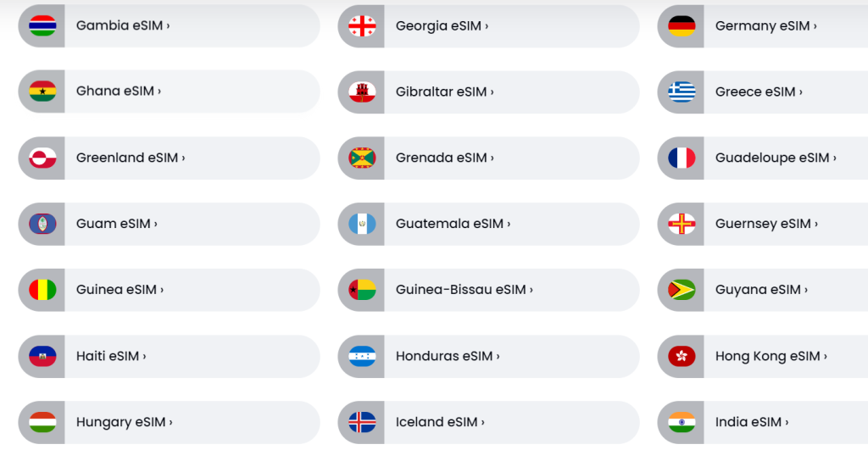Viewport: 868px width, 450px height.
Task: Click the Hong Kong flag icon
Action: point(682,356)
